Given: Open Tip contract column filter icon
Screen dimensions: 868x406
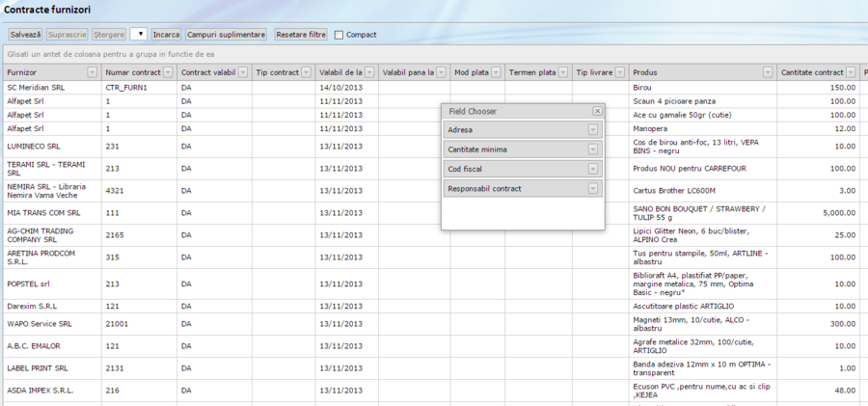Looking at the screenshot, I should click(x=306, y=72).
